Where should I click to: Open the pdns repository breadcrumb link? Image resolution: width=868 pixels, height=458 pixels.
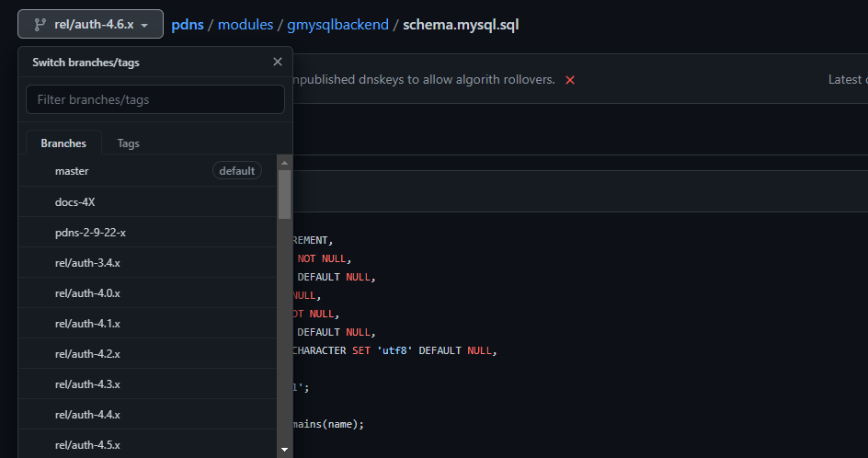(188, 25)
